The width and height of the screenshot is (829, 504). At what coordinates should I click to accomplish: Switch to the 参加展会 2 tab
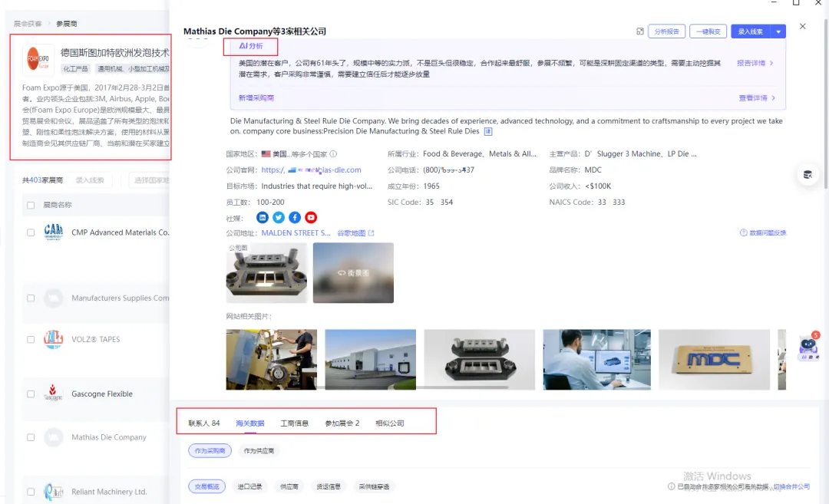[x=342, y=423]
